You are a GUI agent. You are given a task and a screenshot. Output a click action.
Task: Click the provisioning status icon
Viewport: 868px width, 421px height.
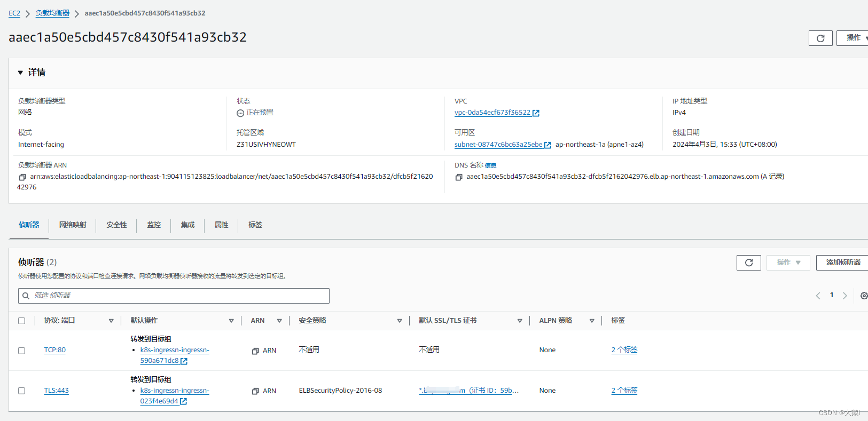pos(240,113)
